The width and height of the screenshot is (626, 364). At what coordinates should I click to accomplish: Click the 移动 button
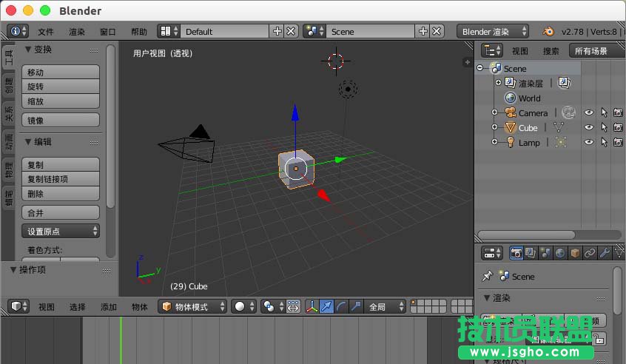(61, 72)
